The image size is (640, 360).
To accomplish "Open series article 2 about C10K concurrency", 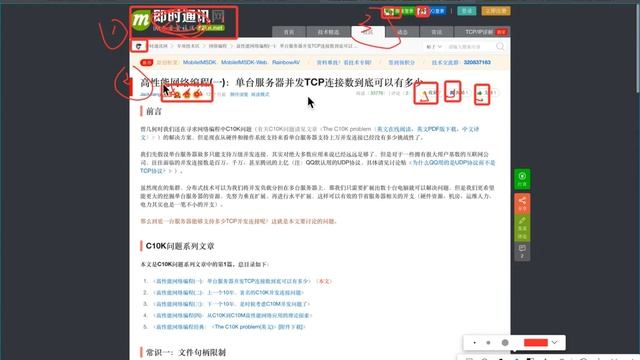I will click(x=229, y=293).
